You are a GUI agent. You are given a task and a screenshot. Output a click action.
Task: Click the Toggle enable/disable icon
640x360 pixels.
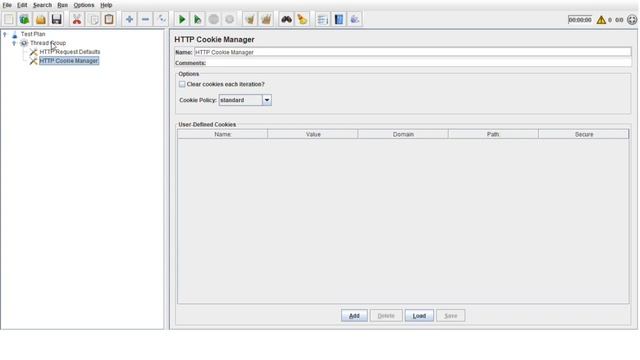pyautogui.click(x=162, y=19)
